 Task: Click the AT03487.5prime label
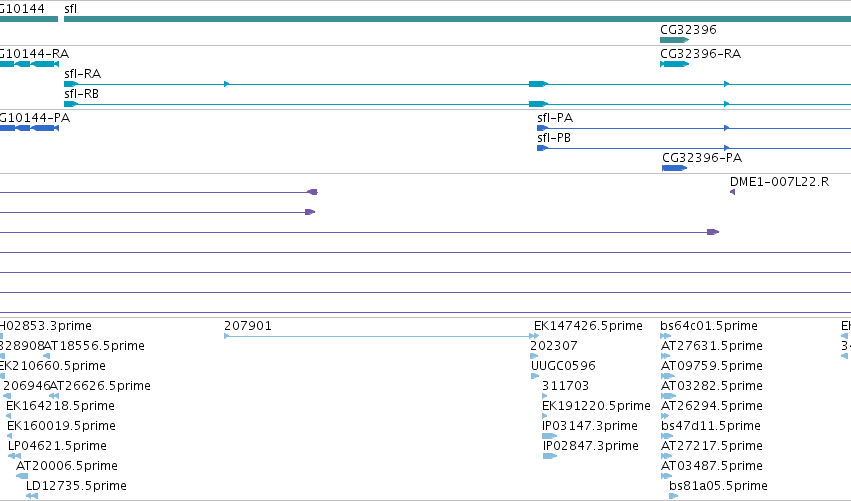tap(712, 466)
